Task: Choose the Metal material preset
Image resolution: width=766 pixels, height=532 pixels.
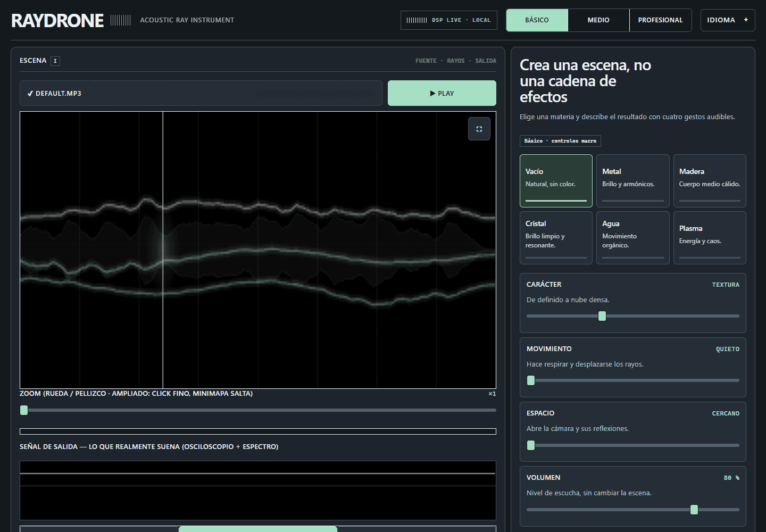Action: 633,181
